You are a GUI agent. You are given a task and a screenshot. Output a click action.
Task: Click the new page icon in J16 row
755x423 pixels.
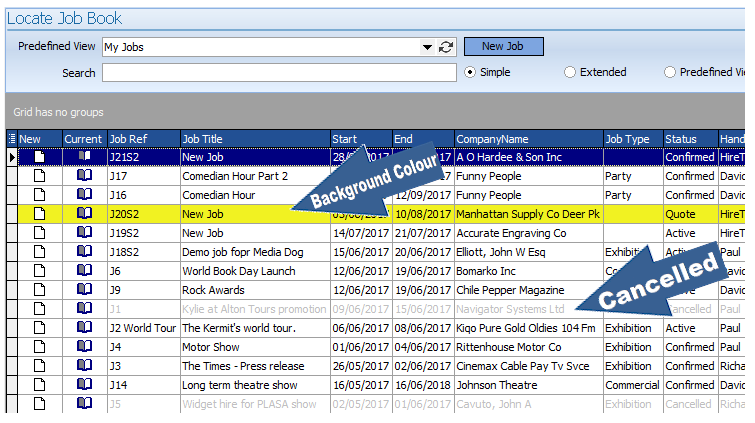coord(40,195)
